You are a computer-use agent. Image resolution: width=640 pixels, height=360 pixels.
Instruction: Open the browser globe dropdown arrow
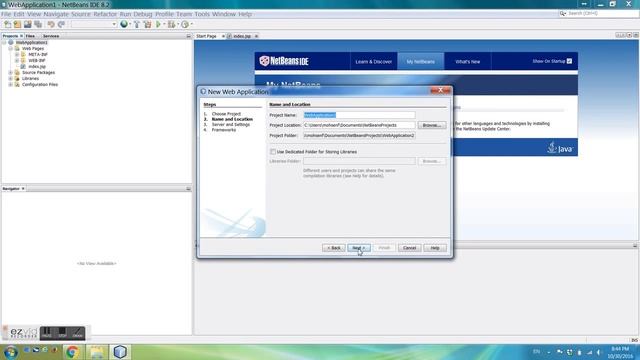130,24
